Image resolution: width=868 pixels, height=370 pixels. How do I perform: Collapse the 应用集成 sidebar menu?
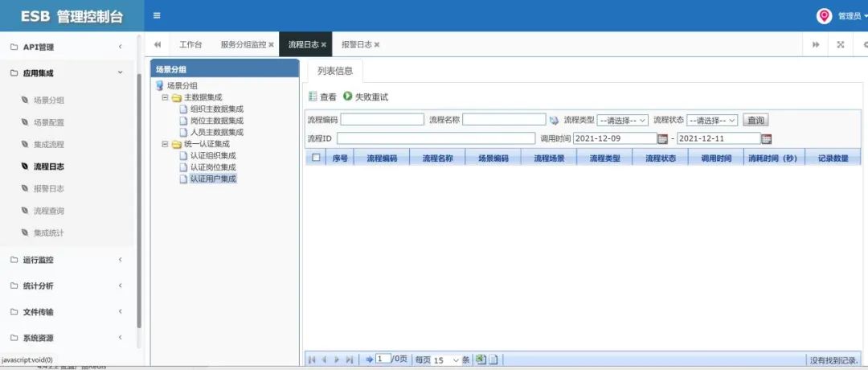coord(67,73)
